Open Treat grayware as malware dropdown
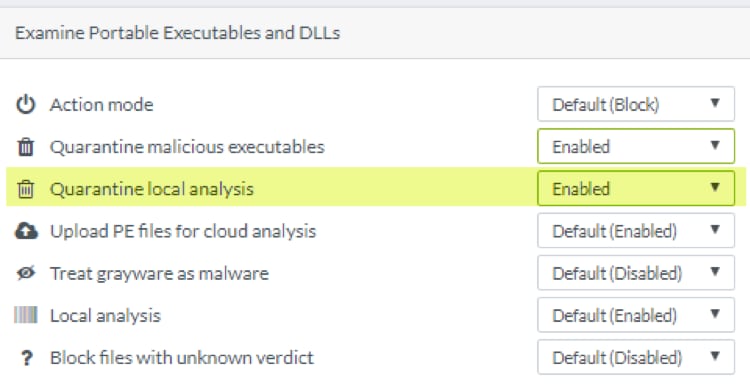The height and width of the screenshot is (387, 750). click(x=636, y=273)
